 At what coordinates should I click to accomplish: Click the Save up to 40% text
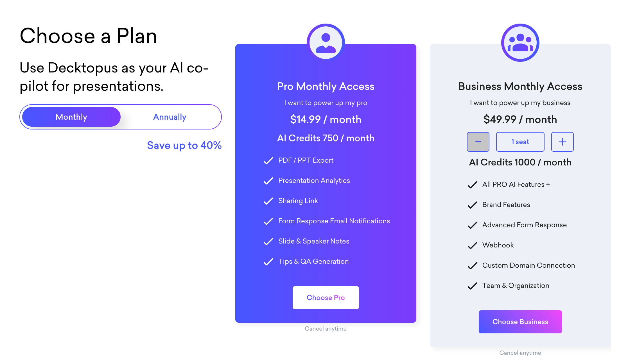(184, 145)
